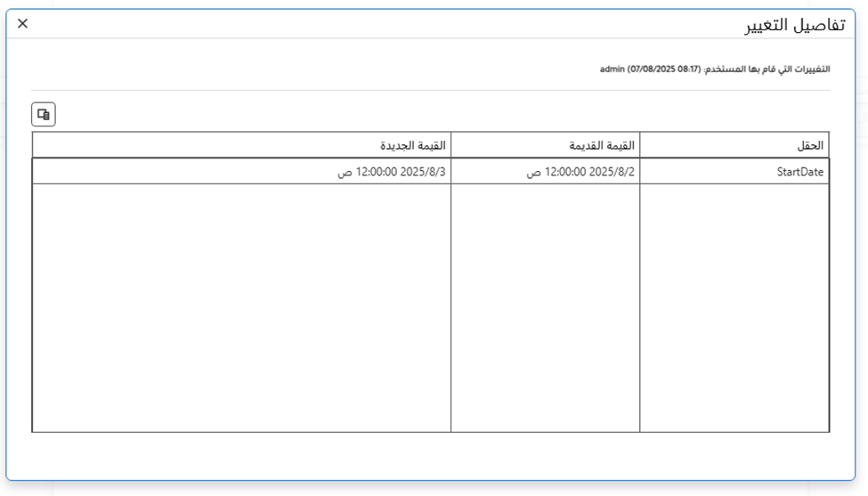Click the تفاصيل التغيير dialog title
The height and width of the screenshot is (496, 868).
[794, 25]
